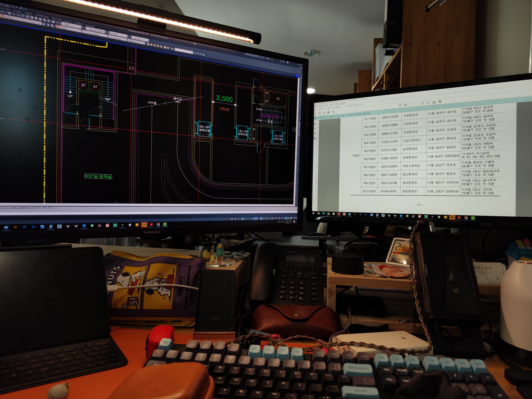
Task: Click the 로그인 sign-in button in AutoCAD
Action: [x=270, y=59]
